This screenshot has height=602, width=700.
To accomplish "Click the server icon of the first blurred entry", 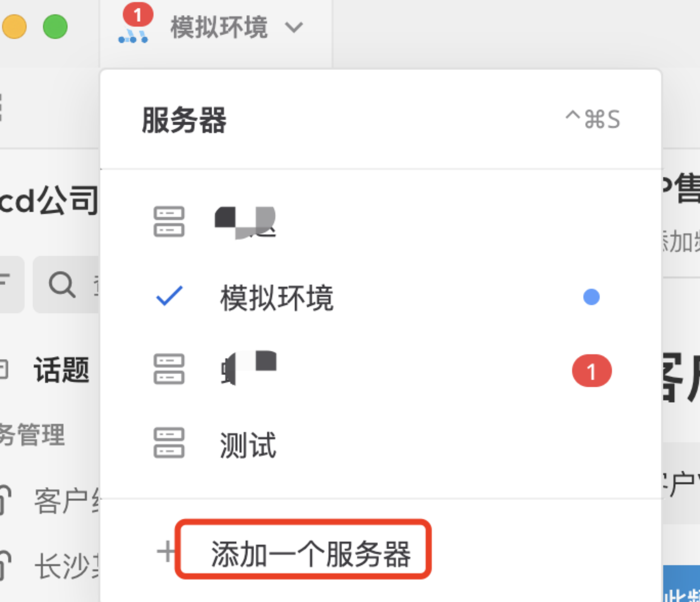I will click(169, 222).
